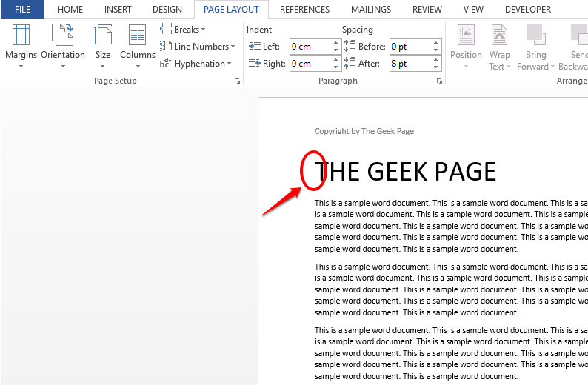
Task: Click into the Spacing Before field
Action: (410, 47)
